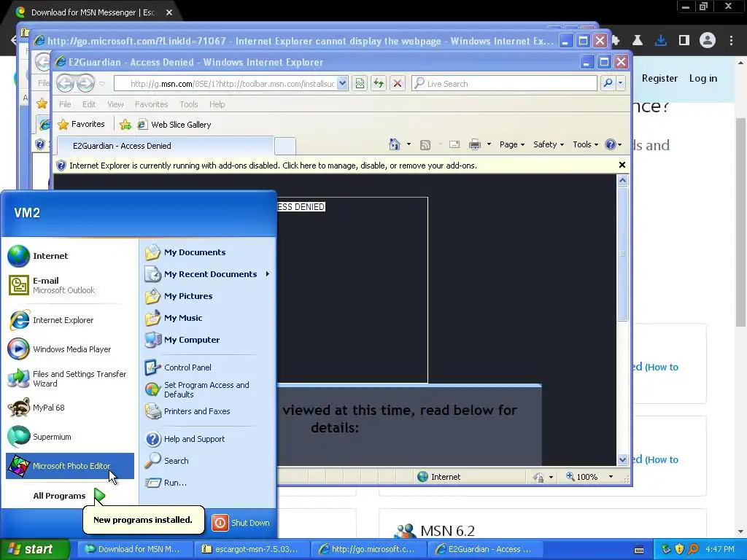Open the Run dialog
This screenshot has height=560, width=747.
point(208,483)
